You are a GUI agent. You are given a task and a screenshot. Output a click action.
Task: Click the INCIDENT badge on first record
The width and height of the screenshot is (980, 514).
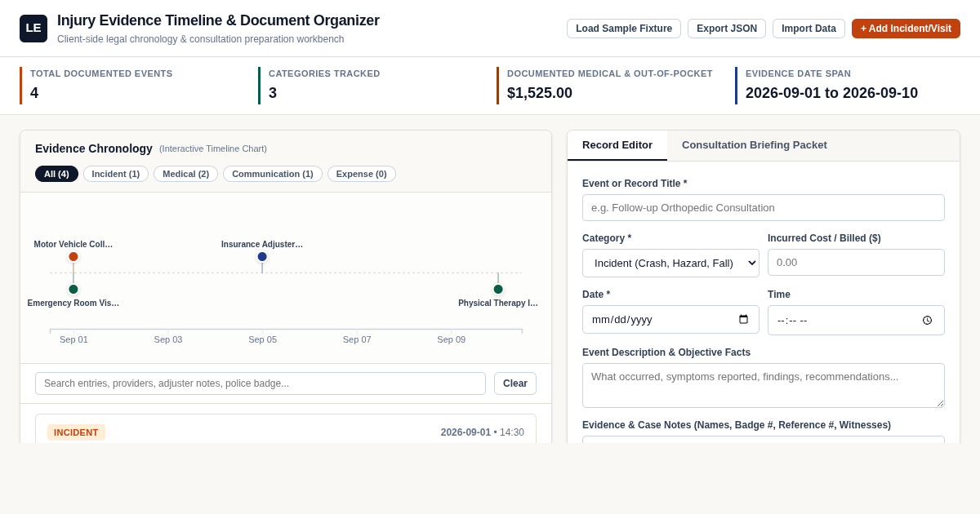76,432
